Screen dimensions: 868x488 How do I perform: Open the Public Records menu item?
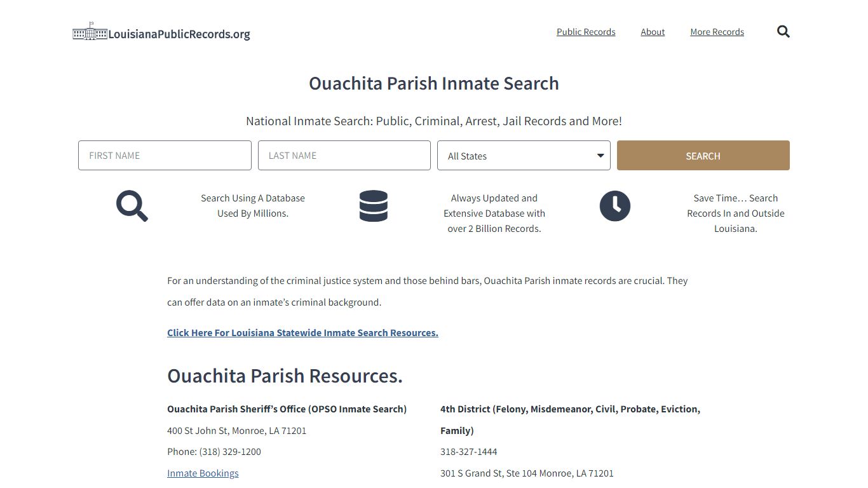586,32
